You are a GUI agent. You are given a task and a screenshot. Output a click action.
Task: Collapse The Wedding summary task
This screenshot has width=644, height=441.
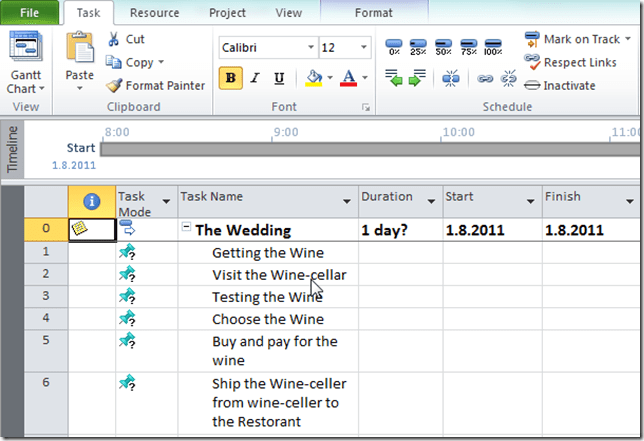tap(186, 228)
